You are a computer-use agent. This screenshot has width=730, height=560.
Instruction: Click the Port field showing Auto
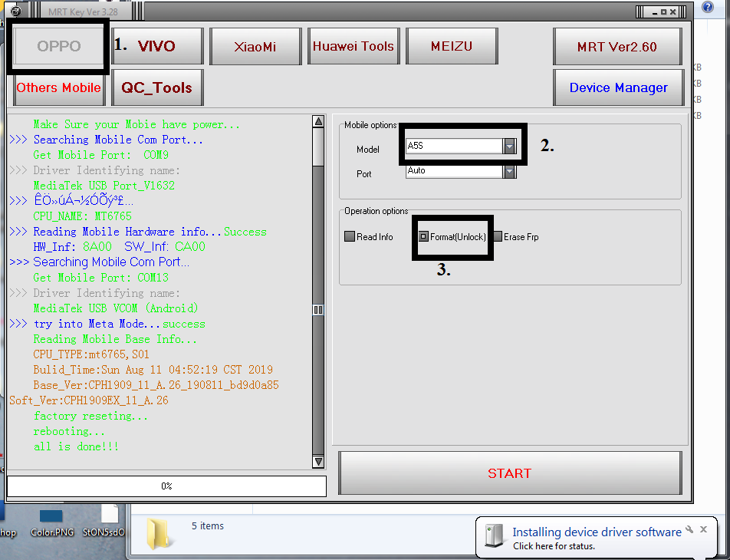[454, 171]
